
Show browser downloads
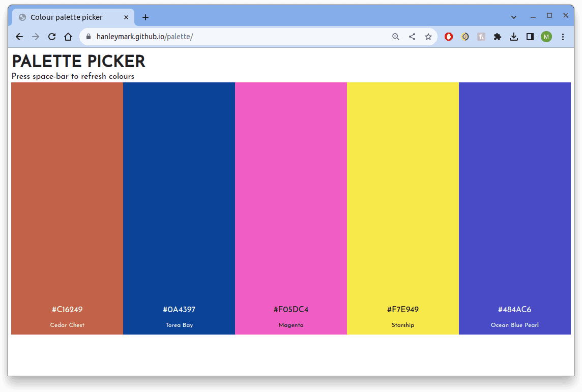(x=514, y=36)
